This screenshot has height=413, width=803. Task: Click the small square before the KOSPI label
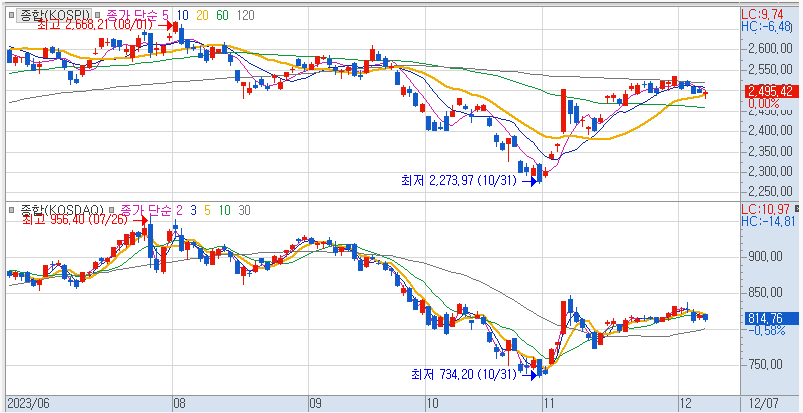[10, 15]
